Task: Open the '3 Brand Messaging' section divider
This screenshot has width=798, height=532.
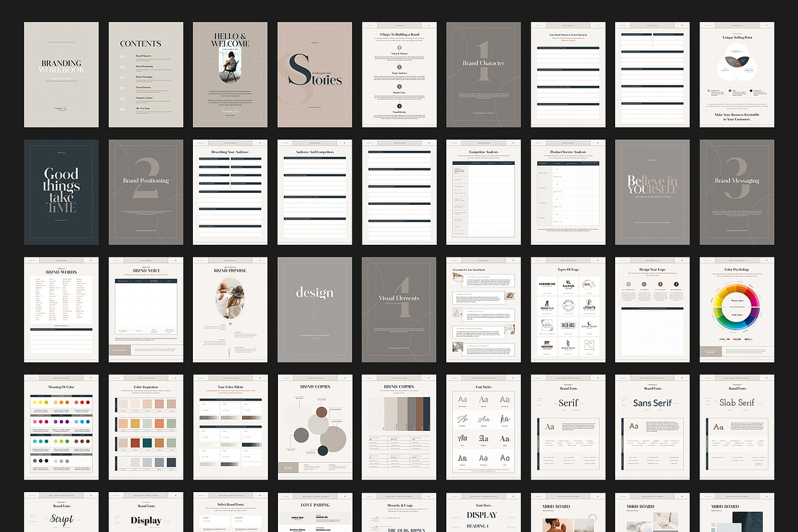Action: pos(737,192)
